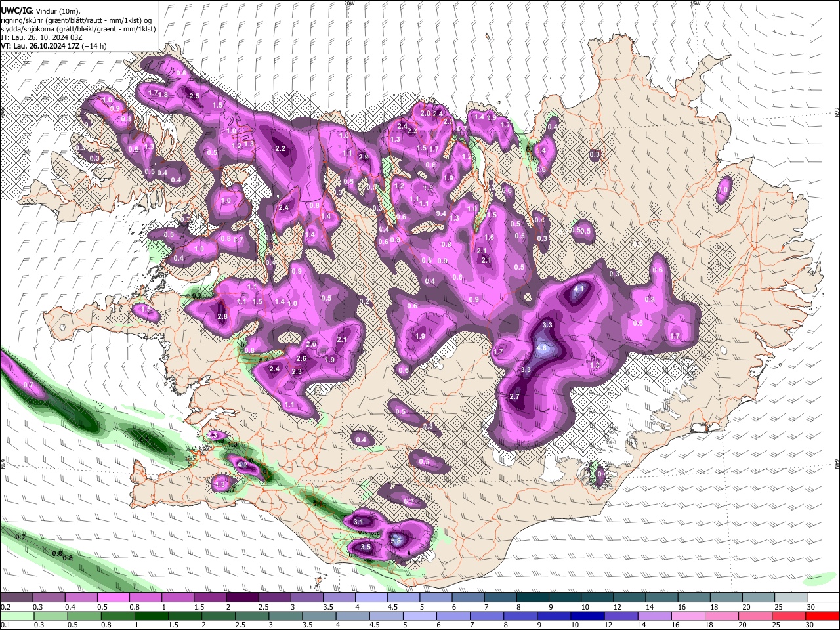Click the 'slydda/snjókoma' legend description line
The width and height of the screenshot is (840, 630).
[x=78, y=29]
